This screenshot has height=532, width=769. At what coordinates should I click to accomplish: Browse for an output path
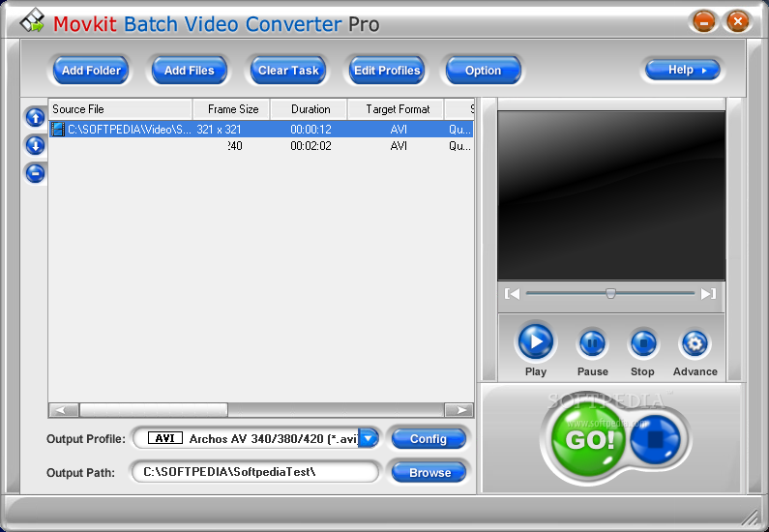pos(429,473)
